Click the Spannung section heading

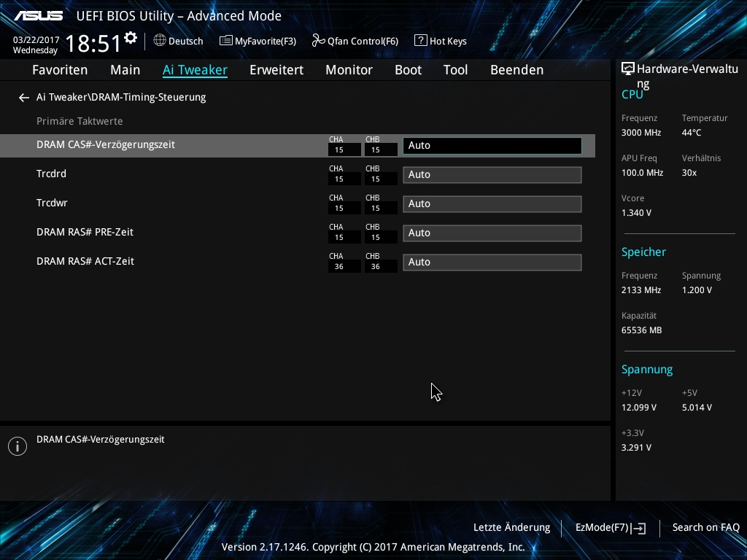coord(647,370)
